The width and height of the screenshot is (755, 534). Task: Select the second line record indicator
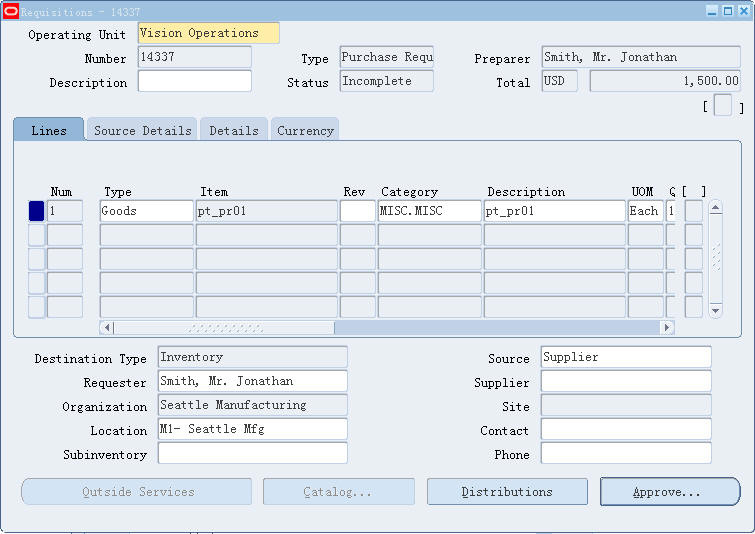click(x=37, y=235)
